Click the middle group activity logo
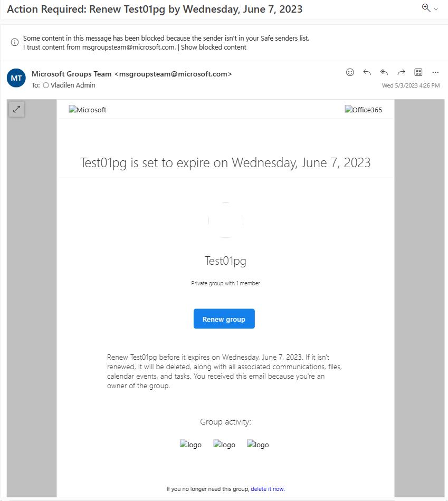 pos(224,445)
